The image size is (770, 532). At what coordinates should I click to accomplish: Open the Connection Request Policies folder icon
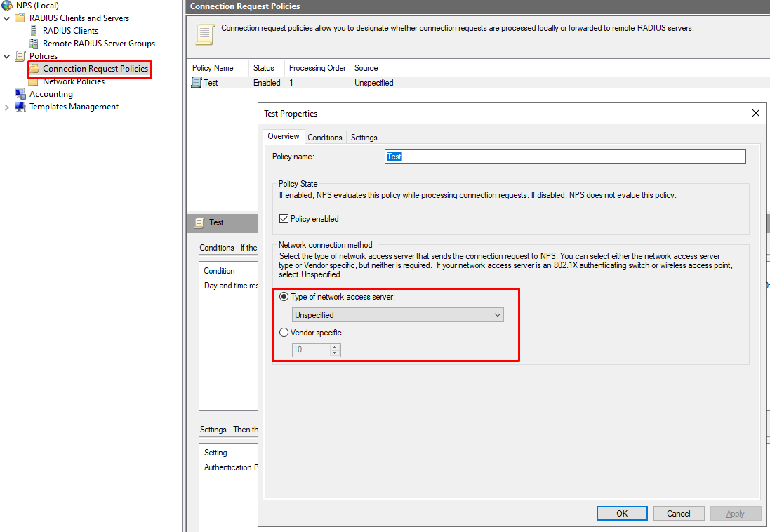click(x=34, y=69)
